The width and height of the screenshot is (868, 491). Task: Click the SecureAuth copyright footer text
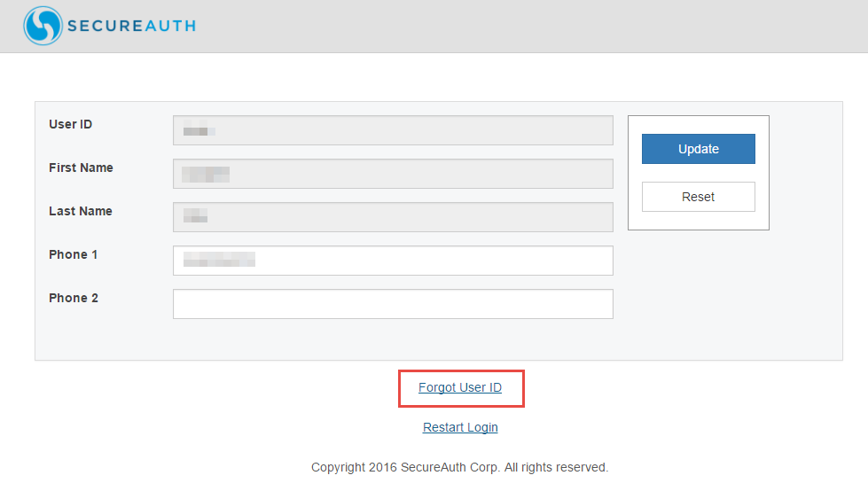(459, 467)
